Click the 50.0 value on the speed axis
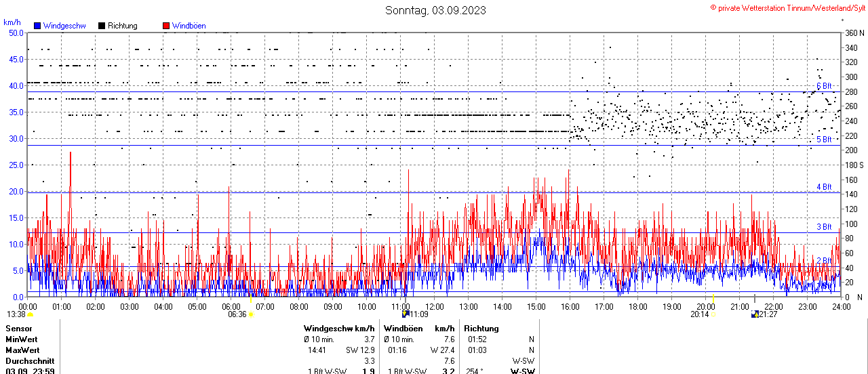This screenshot has height=374, width=868. point(16,33)
